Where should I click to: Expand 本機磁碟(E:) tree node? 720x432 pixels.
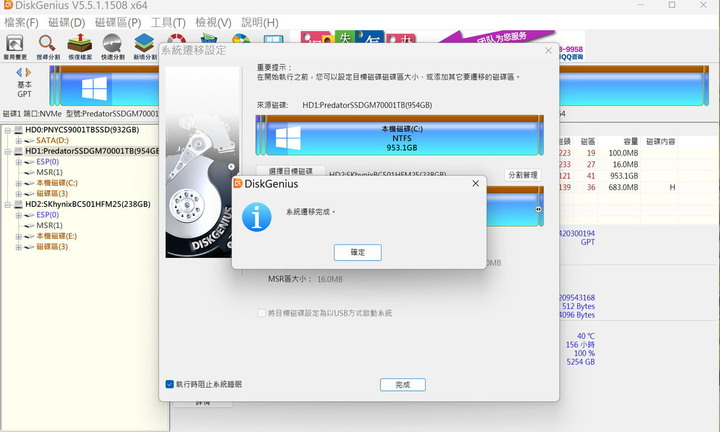pyautogui.click(x=18, y=236)
